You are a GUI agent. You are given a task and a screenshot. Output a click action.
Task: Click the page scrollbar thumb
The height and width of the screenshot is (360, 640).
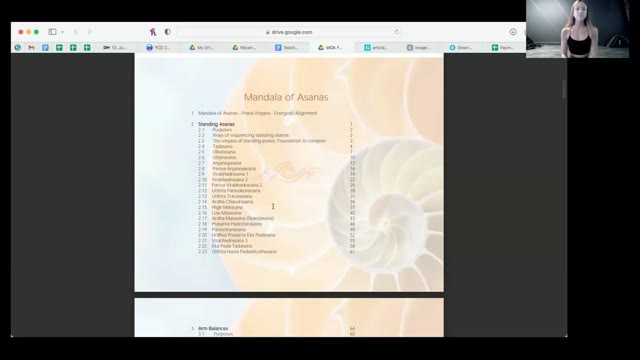pos(564,89)
